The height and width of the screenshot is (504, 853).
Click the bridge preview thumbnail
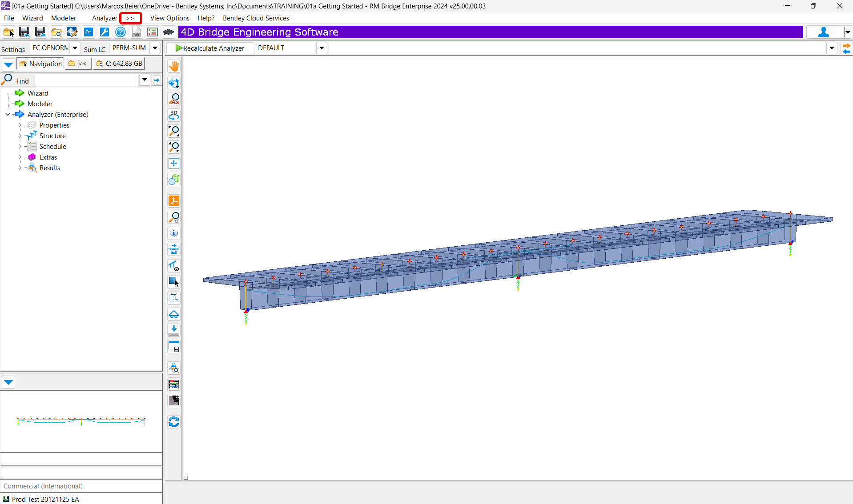coord(81,420)
